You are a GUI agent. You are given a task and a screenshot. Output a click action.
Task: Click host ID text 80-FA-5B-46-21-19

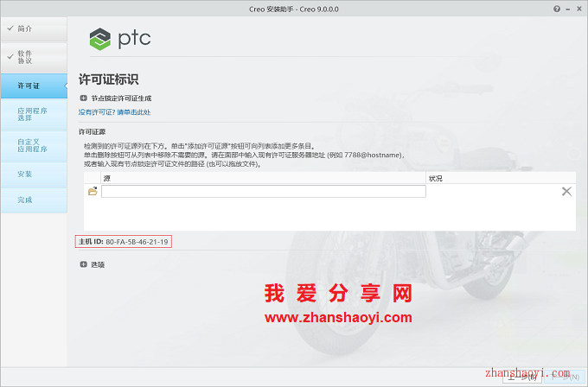click(x=137, y=242)
